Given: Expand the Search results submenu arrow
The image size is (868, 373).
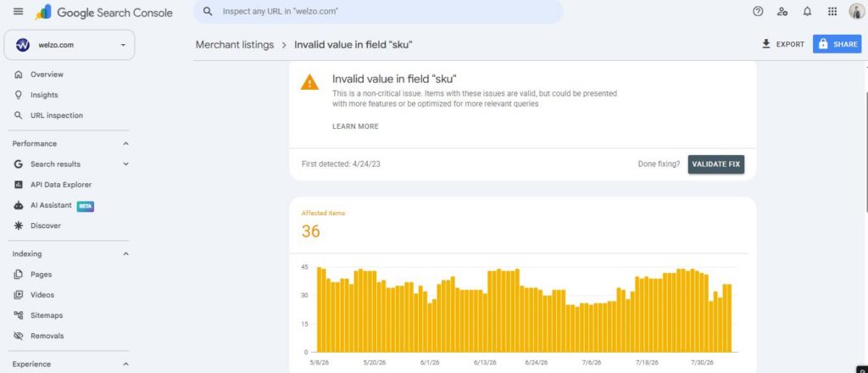Looking at the screenshot, I should pos(125,164).
